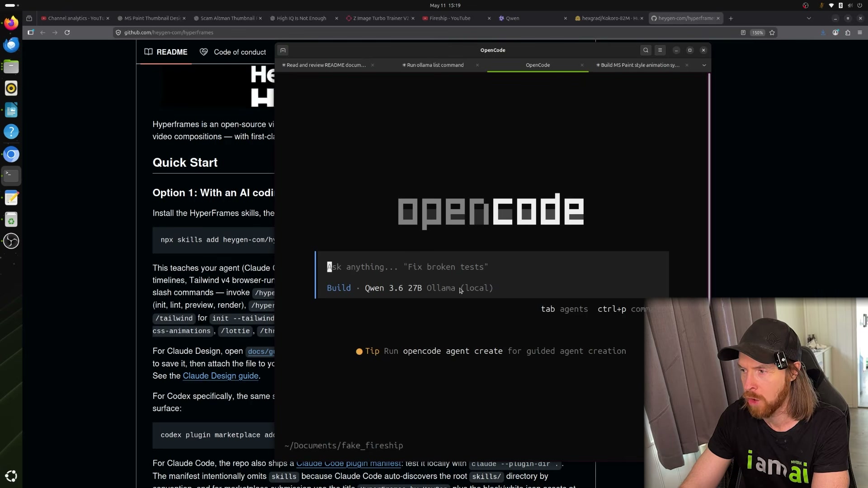Switch to Scam Altman Thumbnail tab

[x=228, y=19]
